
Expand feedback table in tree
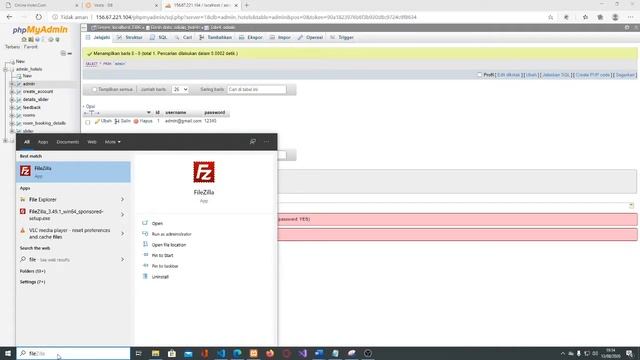click(x=12, y=108)
